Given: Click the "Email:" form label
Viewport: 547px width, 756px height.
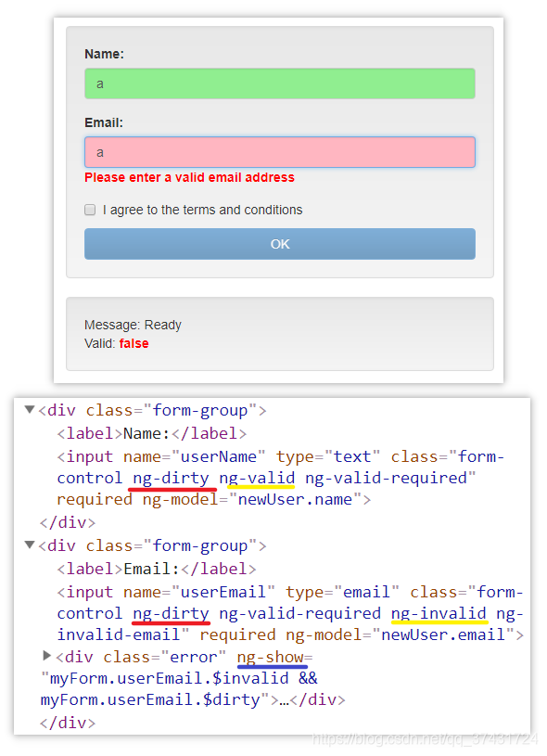Looking at the screenshot, I should 104,123.
